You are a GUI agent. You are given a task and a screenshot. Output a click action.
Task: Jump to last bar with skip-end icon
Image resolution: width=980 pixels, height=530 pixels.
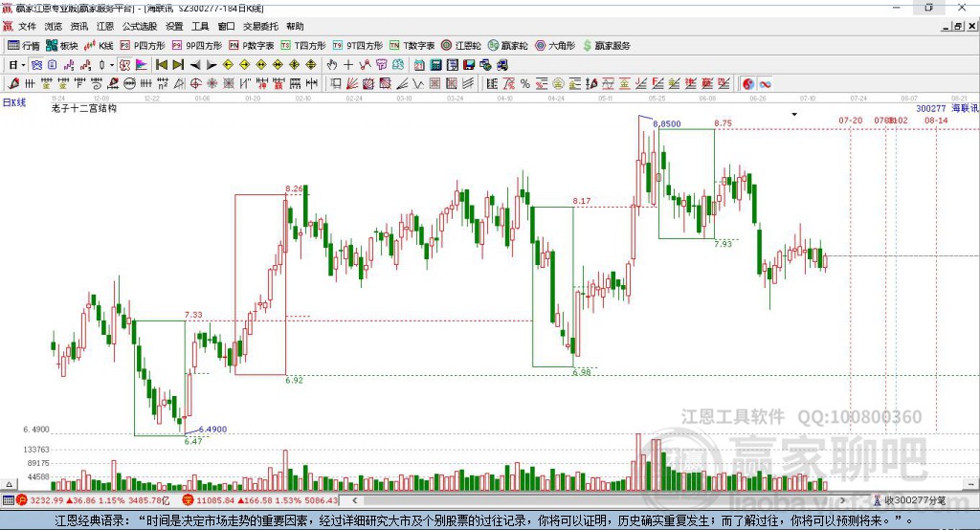click(178, 65)
